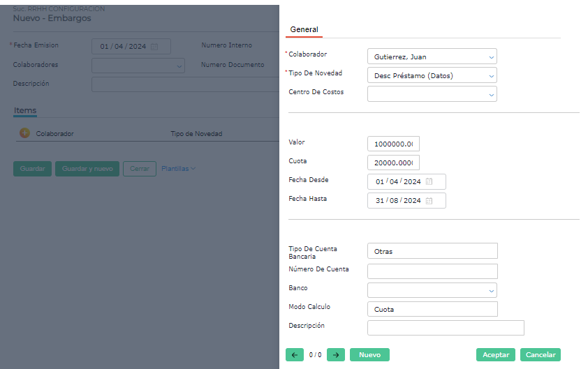The height and width of the screenshot is (369, 588).
Task: Open the Fecha Hasta calendar picker
Action: 429,201
